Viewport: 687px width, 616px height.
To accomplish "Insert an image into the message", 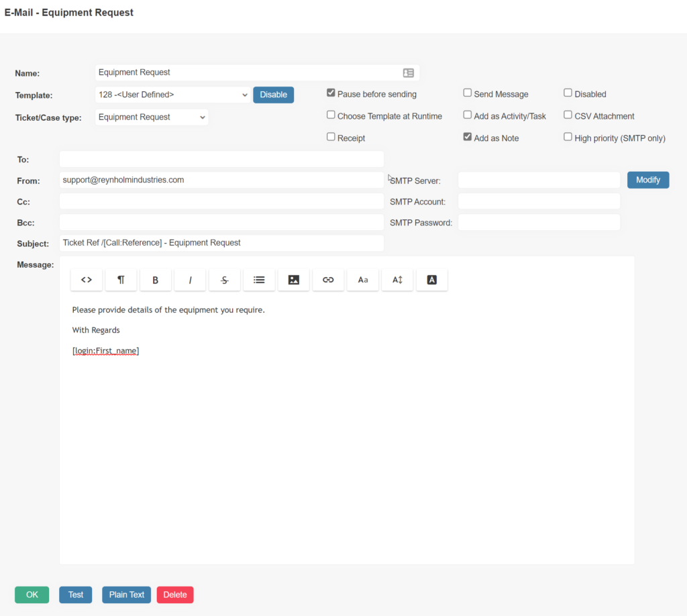I will 294,280.
